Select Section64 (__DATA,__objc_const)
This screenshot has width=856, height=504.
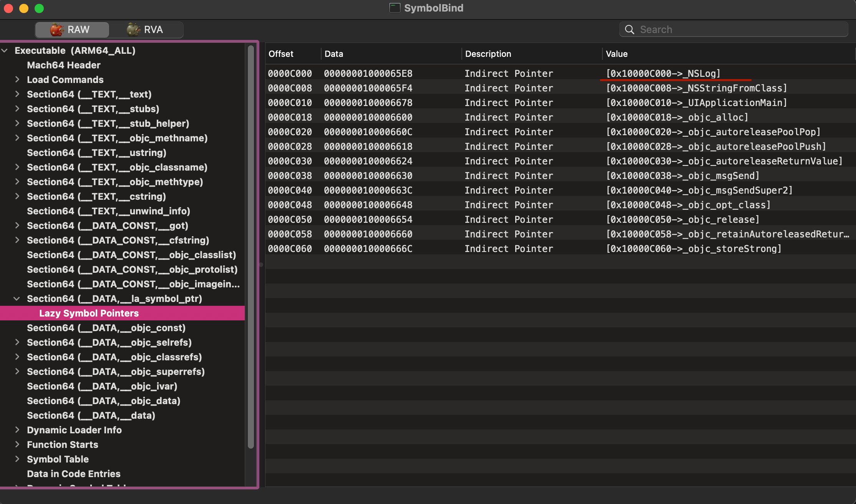tap(106, 328)
